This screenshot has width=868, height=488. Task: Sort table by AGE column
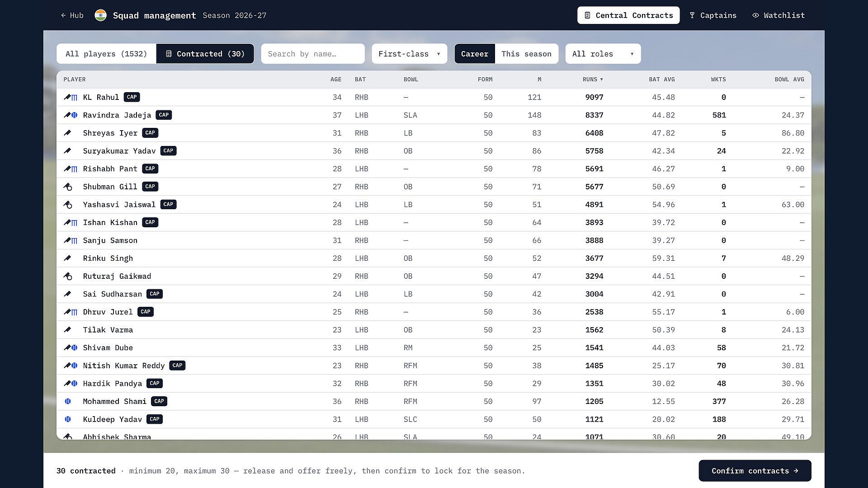pyautogui.click(x=336, y=80)
